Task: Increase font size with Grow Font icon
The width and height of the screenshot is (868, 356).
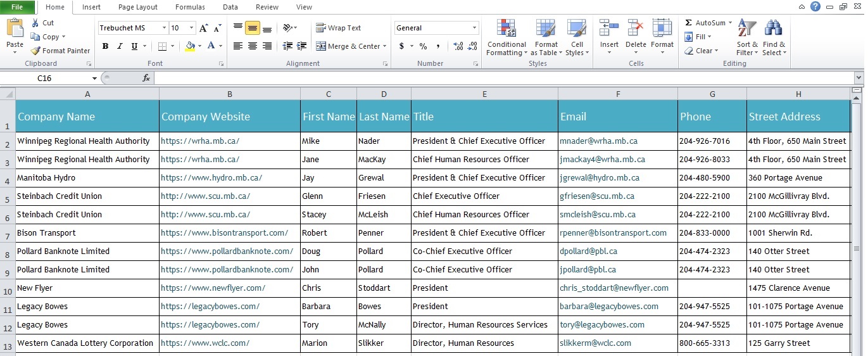Action: tap(203, 28)
